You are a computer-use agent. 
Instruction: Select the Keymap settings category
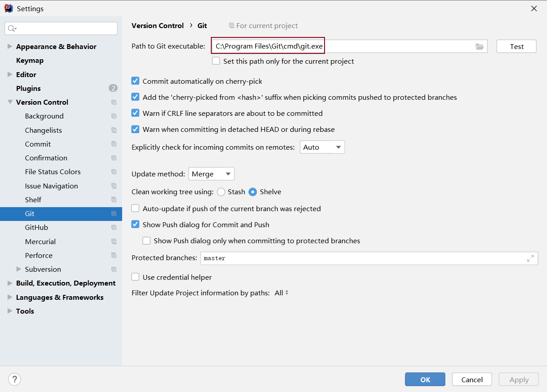(x=30, y=61)
